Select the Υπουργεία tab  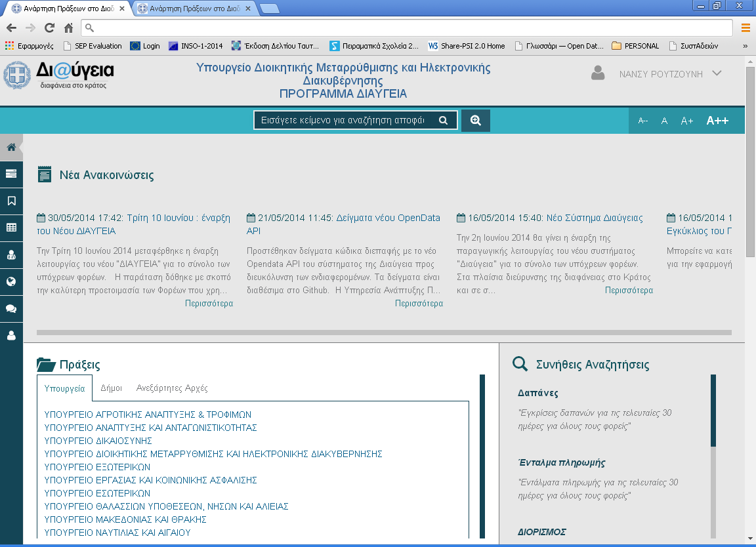[64, 388]
